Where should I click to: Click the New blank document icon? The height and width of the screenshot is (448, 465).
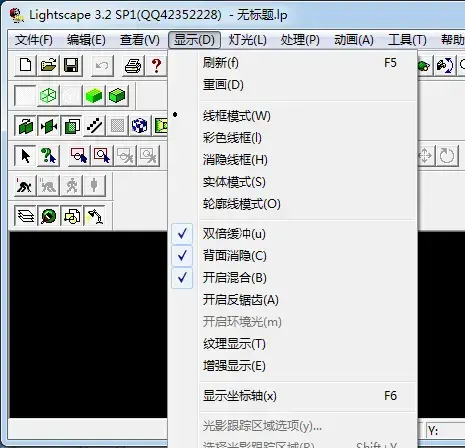click(26, 65)
